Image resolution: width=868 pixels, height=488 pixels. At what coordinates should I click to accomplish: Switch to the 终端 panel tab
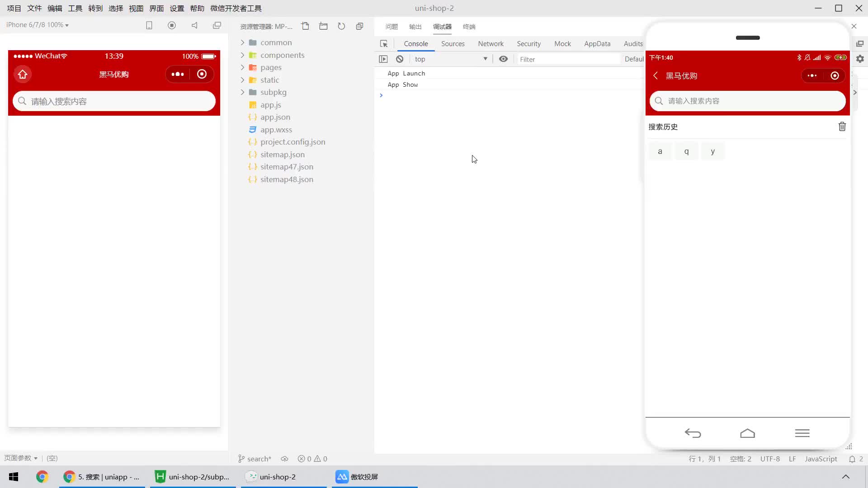(x=469, y=27)
